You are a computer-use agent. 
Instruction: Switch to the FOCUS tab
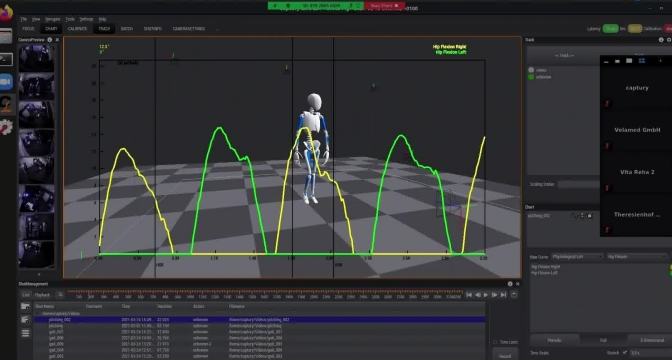(28, 29)
